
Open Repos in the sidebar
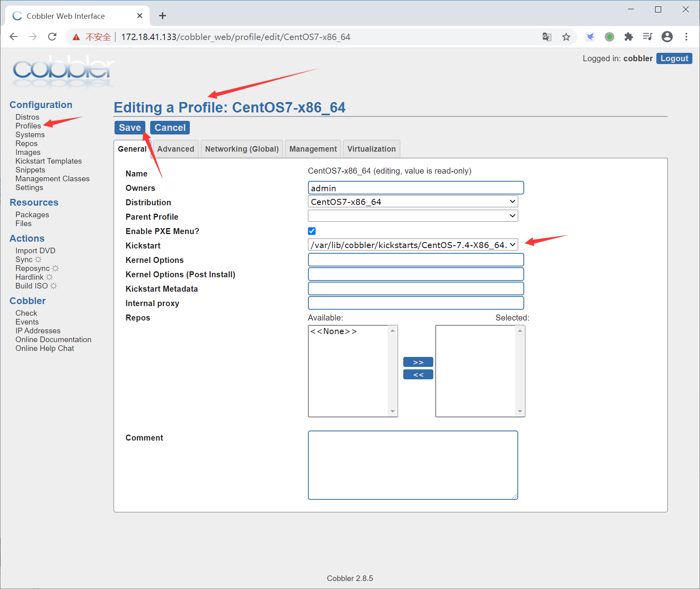pos(26,143)
